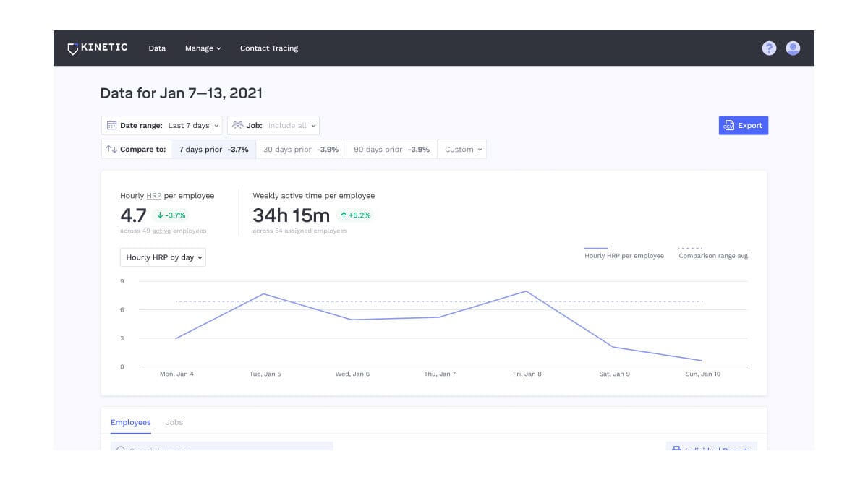Click the Wed, Jan 6 axis label
This screenshot has width=868, height=480.
click(x=352, y=374)
